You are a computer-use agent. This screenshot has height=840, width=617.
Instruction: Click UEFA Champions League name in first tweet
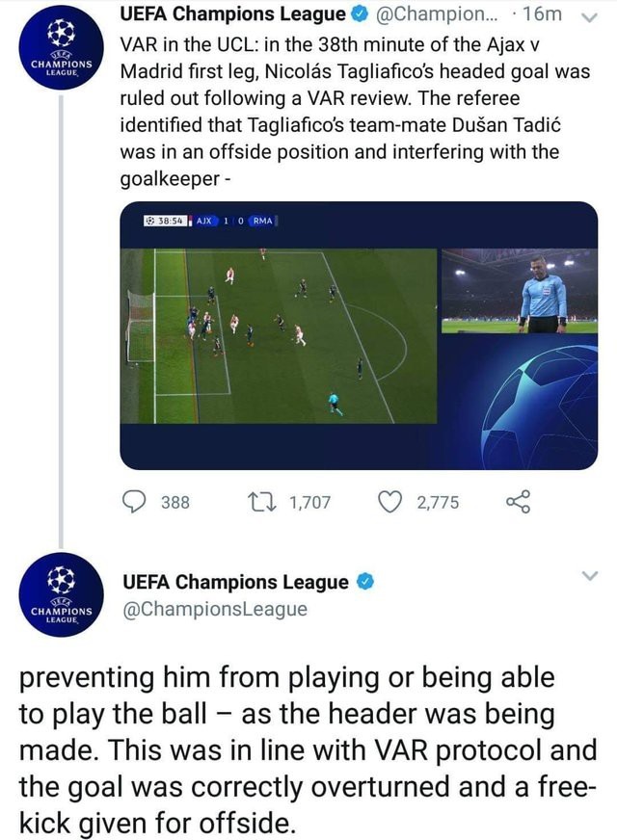[x=232, y=14]
